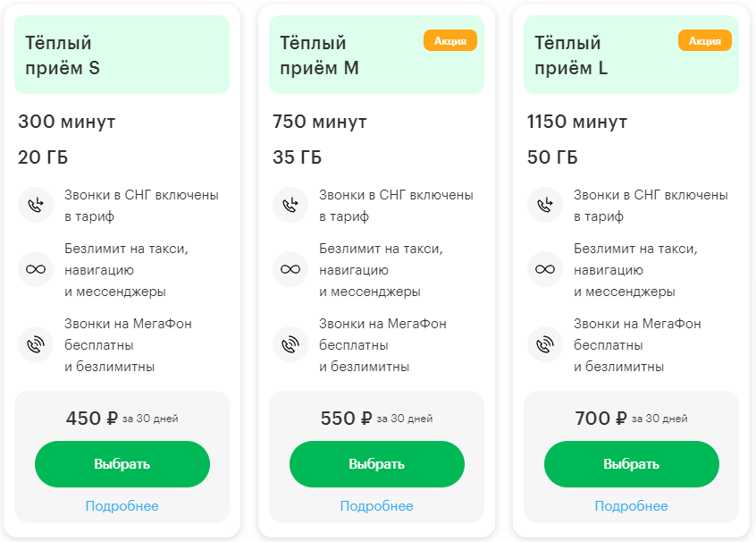Open Подробнее link under Тёплый приём S
The image size is (756, 542).
122,506
